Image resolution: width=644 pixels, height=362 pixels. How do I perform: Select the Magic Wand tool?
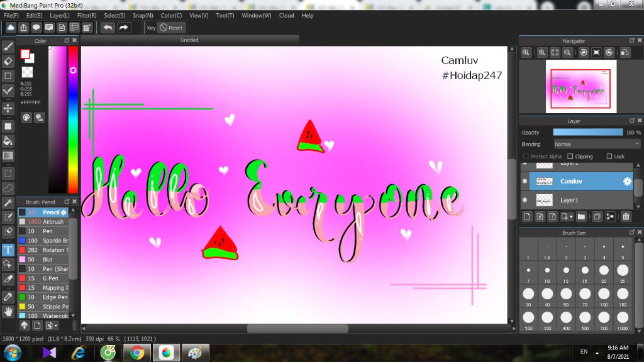pyautogui.click(x=8, y=202)
